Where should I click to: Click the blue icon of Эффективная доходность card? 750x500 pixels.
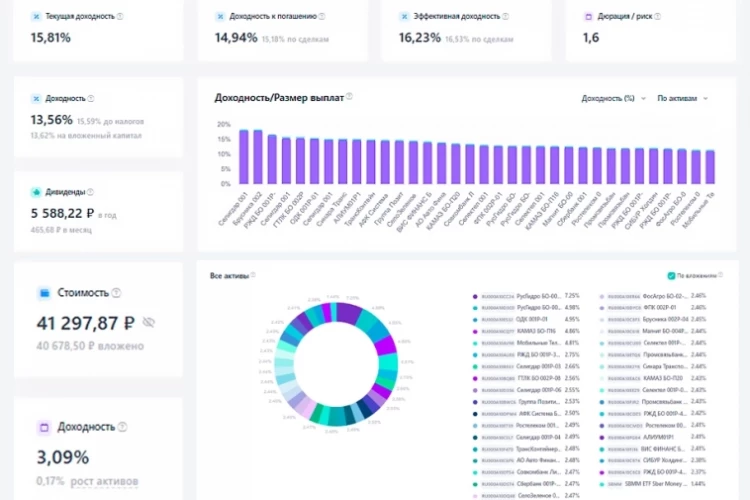click(404, 16)
